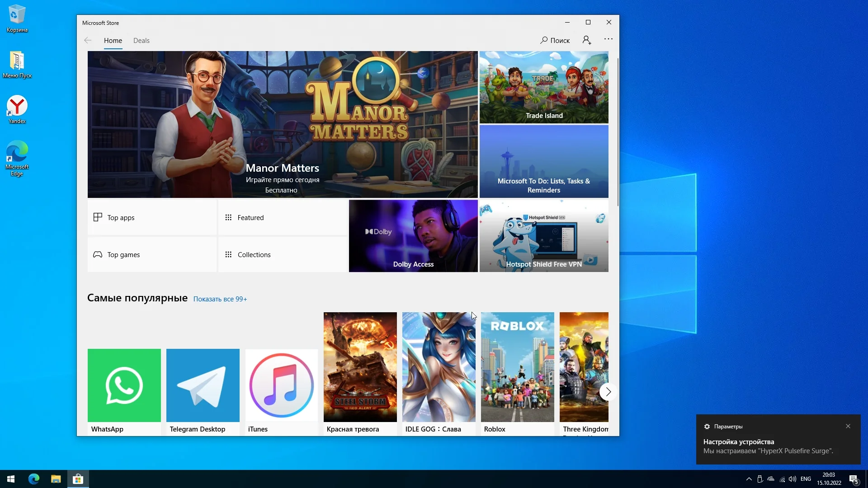
Task: Open the Roblox game tile
Action: (517, 367)
